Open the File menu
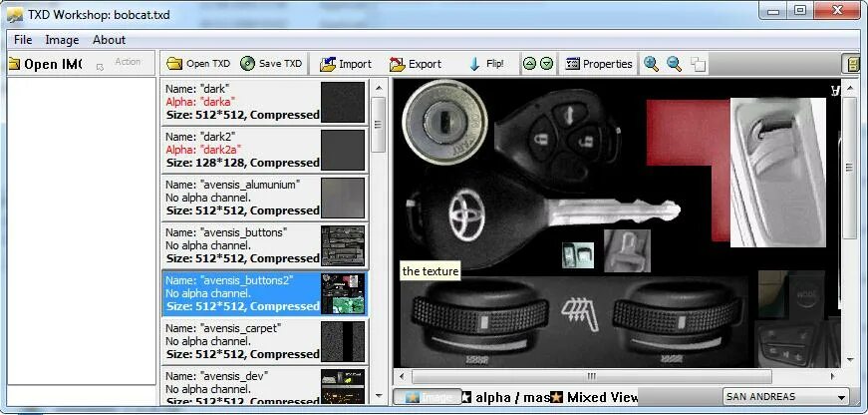 [23, 40]
